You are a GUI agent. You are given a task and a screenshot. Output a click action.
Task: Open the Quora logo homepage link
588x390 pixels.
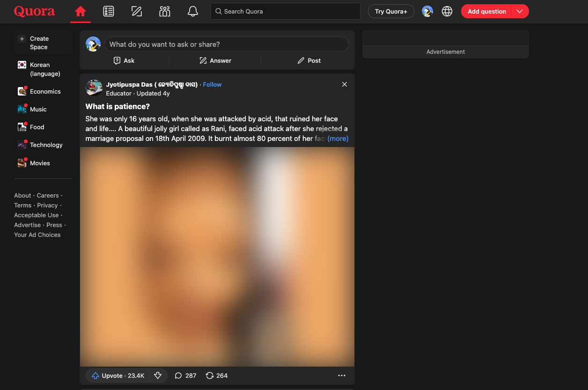tap(34, 11)
